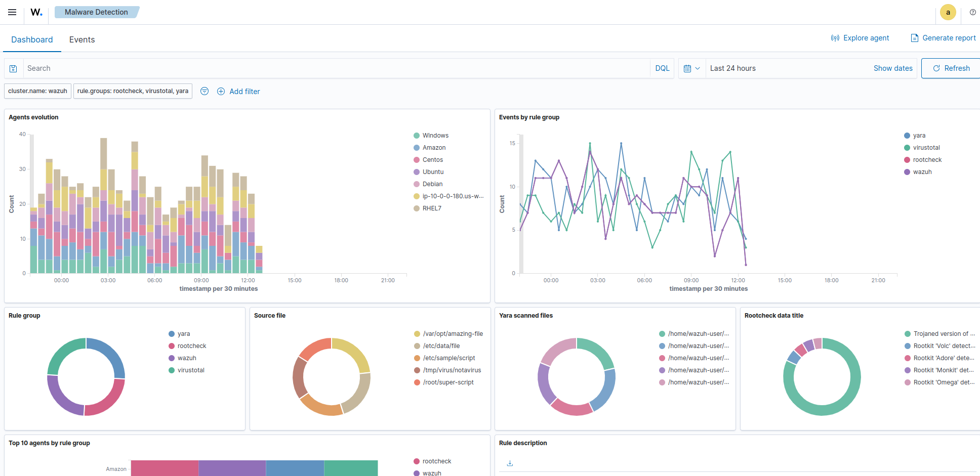Click the Wazuh logo home icon
Image resolution: width=980 pixels, height=476 pixels.
pos(36,12)
